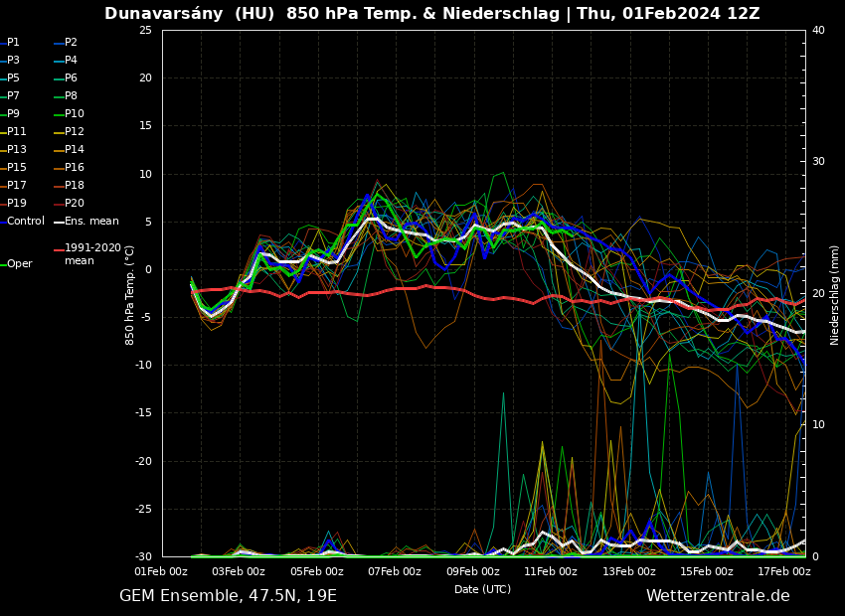Select the P20 legend entry
The height and width of the screenshot is (616, 845).
(74, 204)
